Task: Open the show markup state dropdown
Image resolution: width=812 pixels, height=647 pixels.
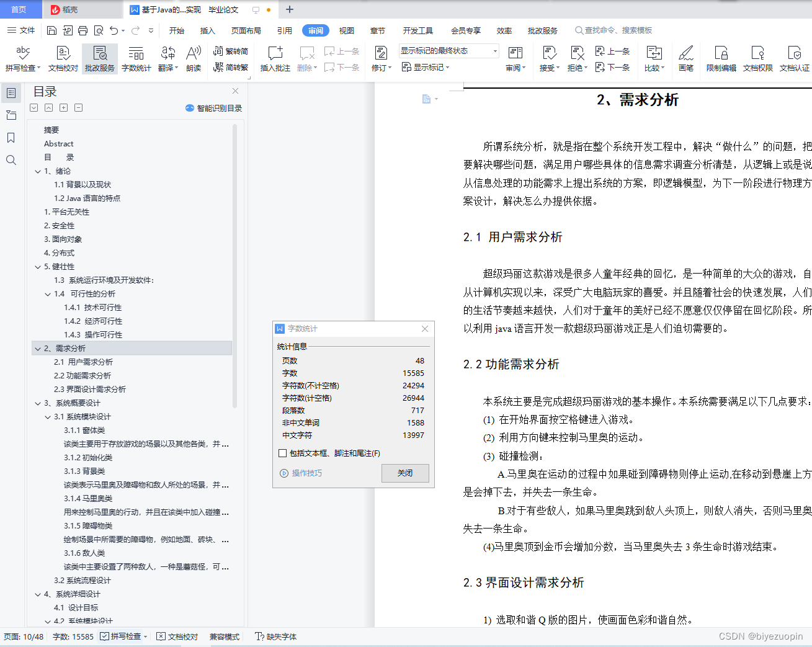Action: coord(449,51)
